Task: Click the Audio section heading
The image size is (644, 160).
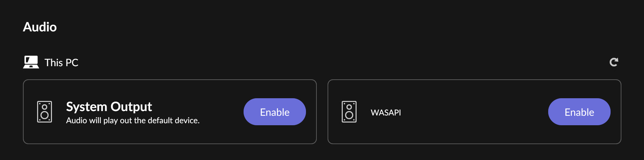Action: pyautogui.click(x=40, y=27)
